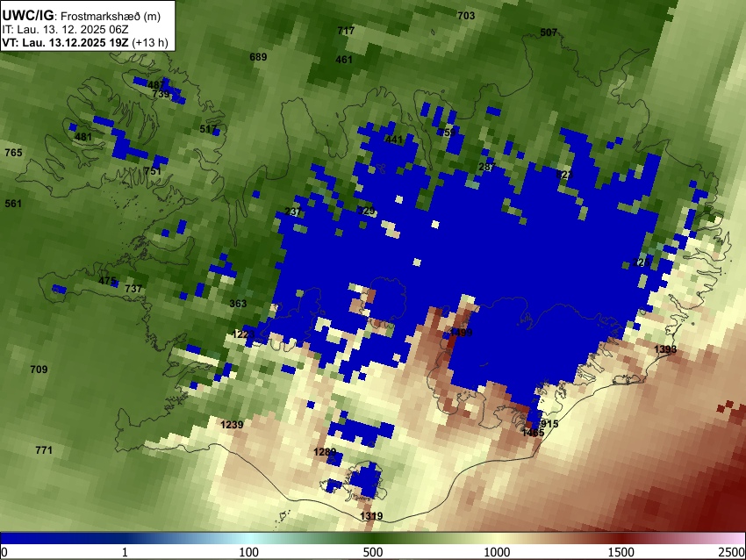The image size is (746, 560).
Task: Click the map value 363
Action: pyautogui.click(x=238, y=304)
